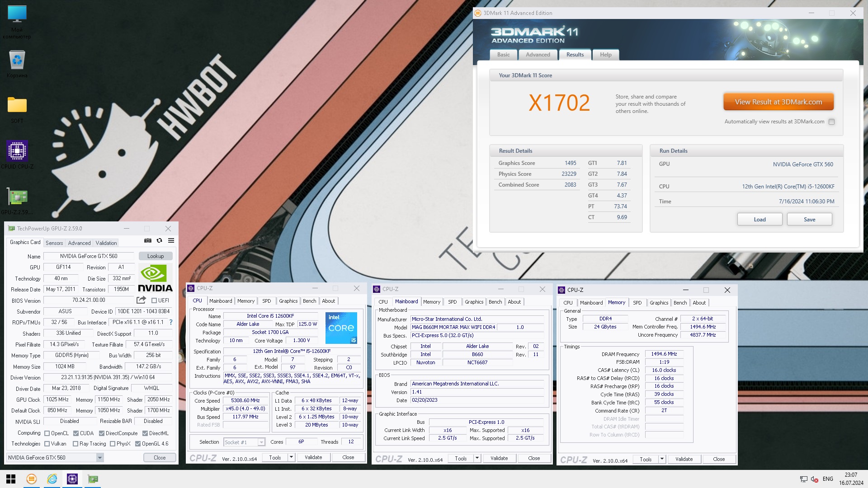This screenshot has width=868, height=488.
Task: Click the Intel Core i5 logo in CPU-Z
Action: [341, 328]
